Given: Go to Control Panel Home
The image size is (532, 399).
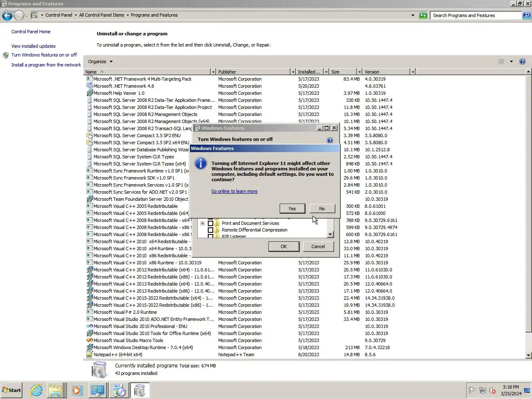Looking at the screenshot, I should pyautogui.click(x=31, y=32).
